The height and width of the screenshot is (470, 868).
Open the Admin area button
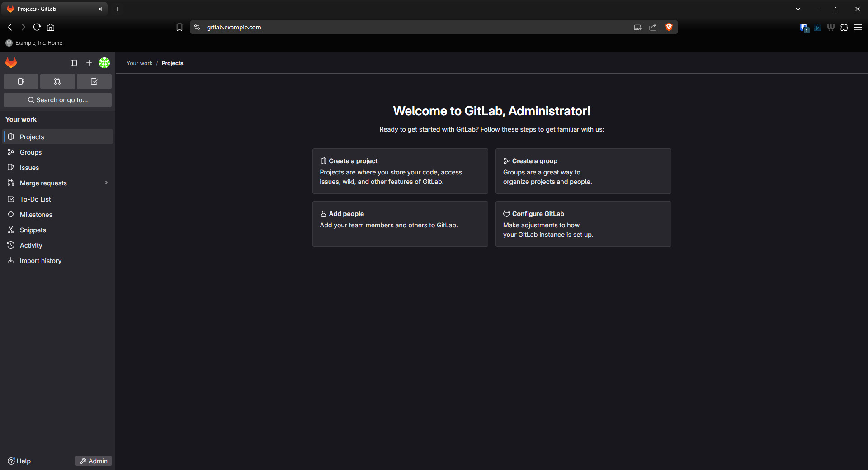point(94,461)
